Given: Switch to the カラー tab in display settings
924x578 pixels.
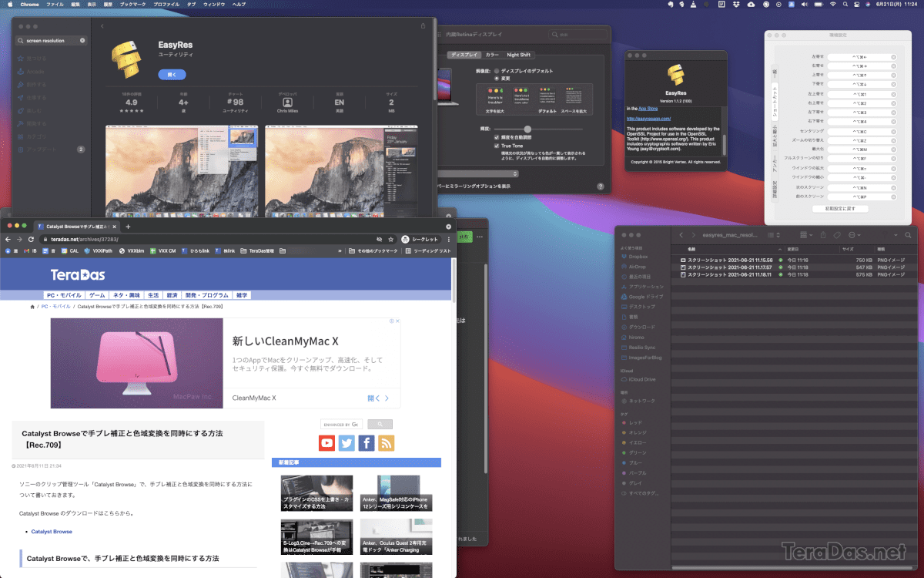Looking at the screenshot, I should click(492, 55).
